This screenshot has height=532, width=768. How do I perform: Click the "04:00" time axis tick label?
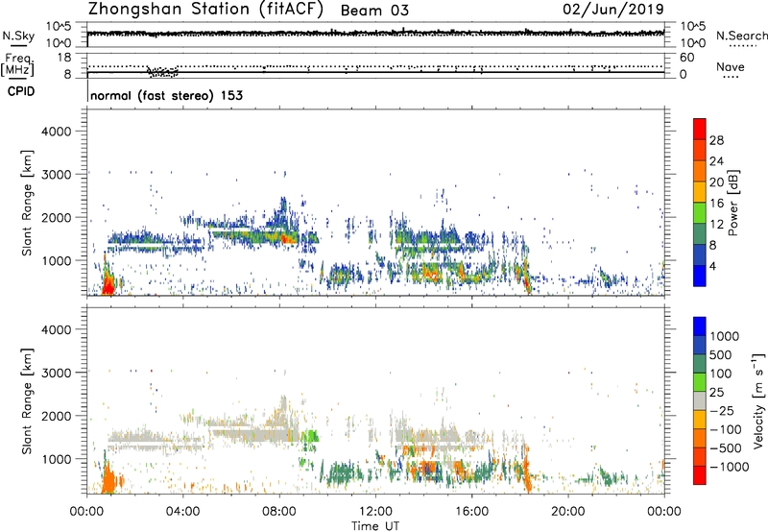[183, 512]
